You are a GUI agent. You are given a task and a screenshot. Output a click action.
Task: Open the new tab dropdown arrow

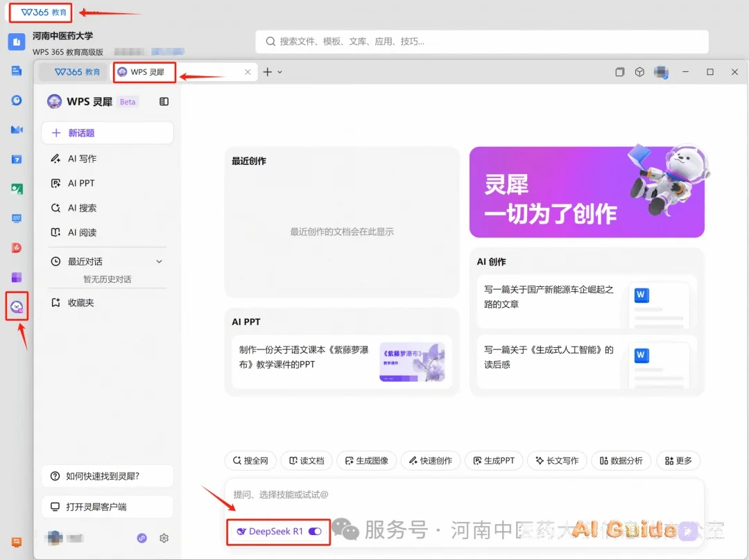(280, 72)
